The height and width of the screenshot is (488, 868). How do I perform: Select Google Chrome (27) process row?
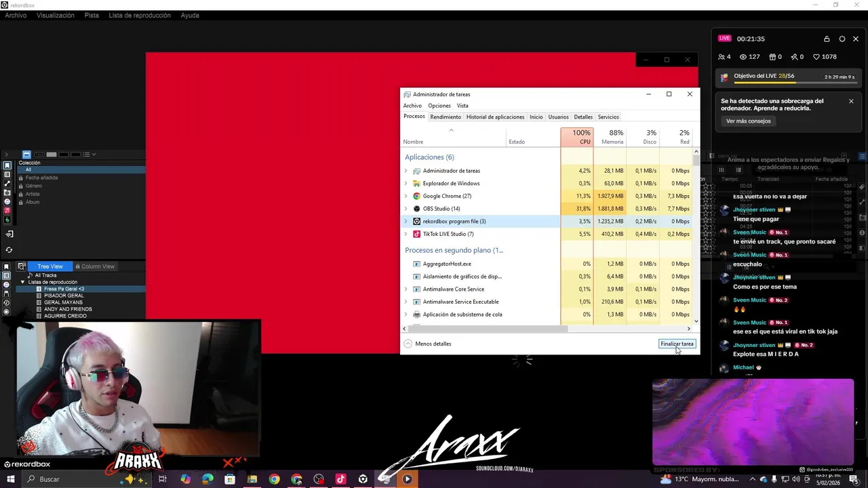click(547, 196)
